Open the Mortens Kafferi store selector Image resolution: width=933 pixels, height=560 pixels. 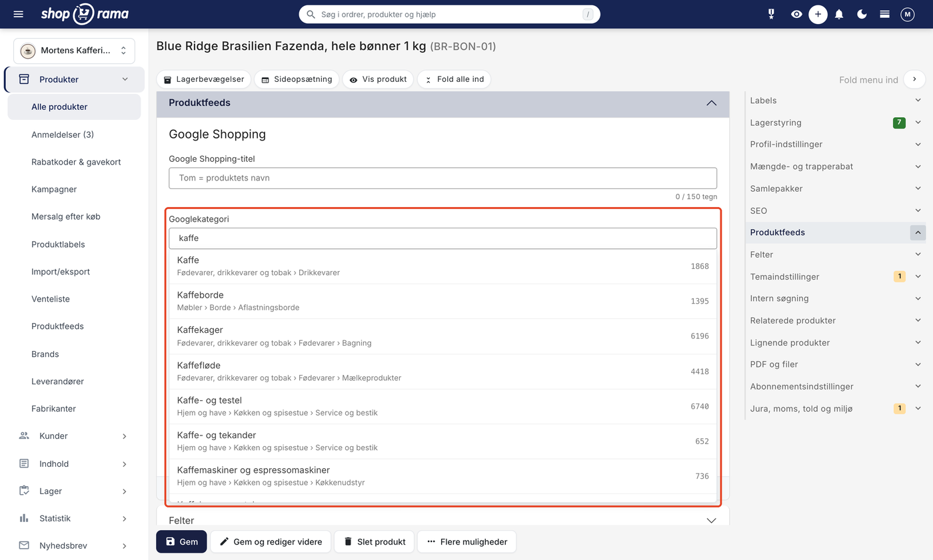pyautogui.click(x=74, y=51)
